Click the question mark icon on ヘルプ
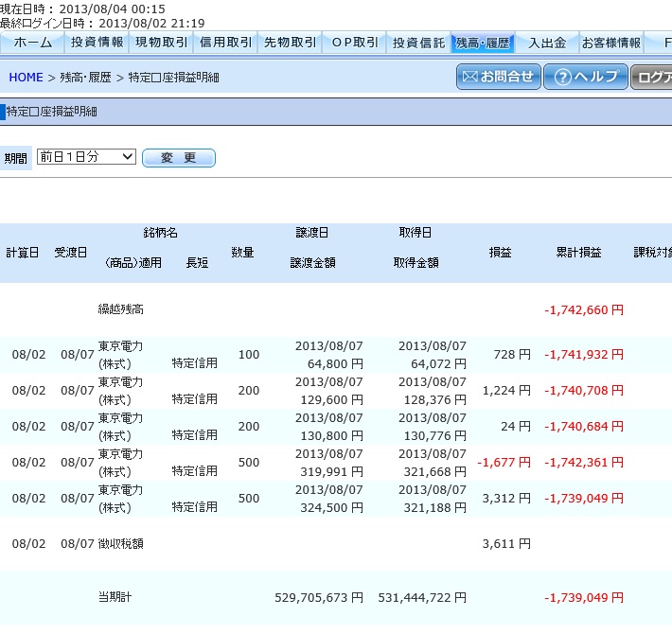This screenshot has width=672, height=634. [x=562, y=77]
